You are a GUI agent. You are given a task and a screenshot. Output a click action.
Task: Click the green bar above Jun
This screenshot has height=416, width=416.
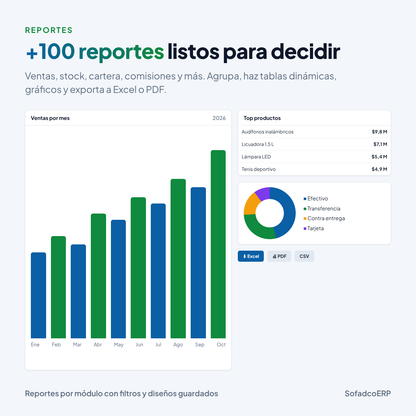(x=138, y=268)
